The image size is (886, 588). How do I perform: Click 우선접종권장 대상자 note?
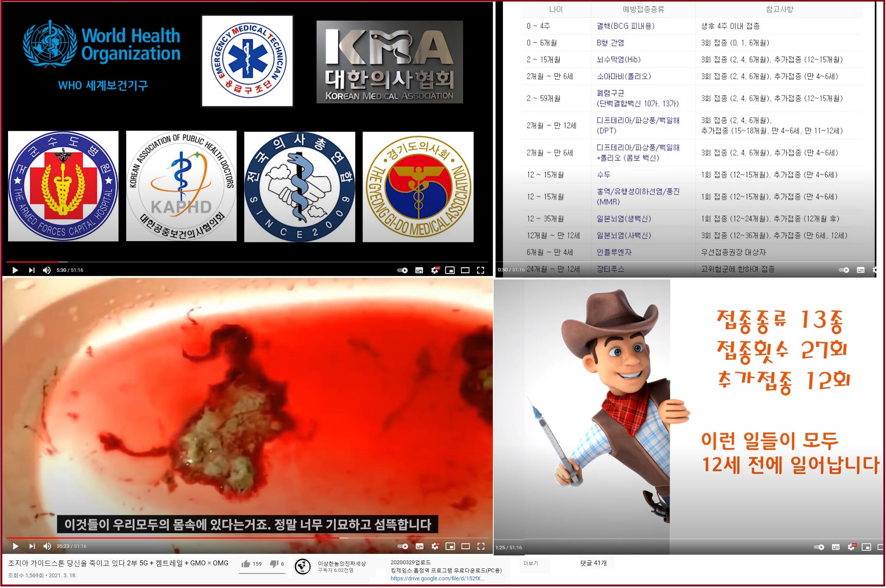point(734,253)
